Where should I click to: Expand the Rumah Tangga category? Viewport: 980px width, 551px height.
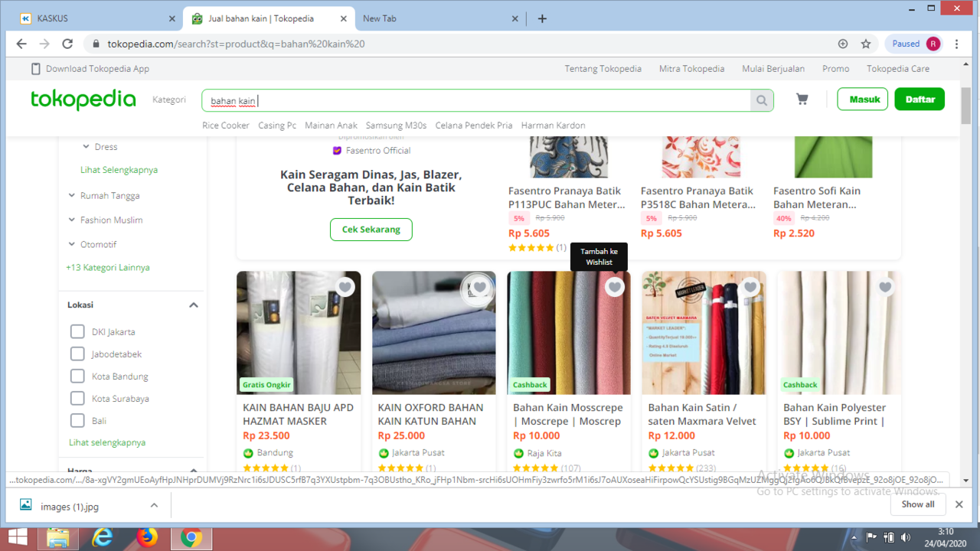click(x=72, y=195)
